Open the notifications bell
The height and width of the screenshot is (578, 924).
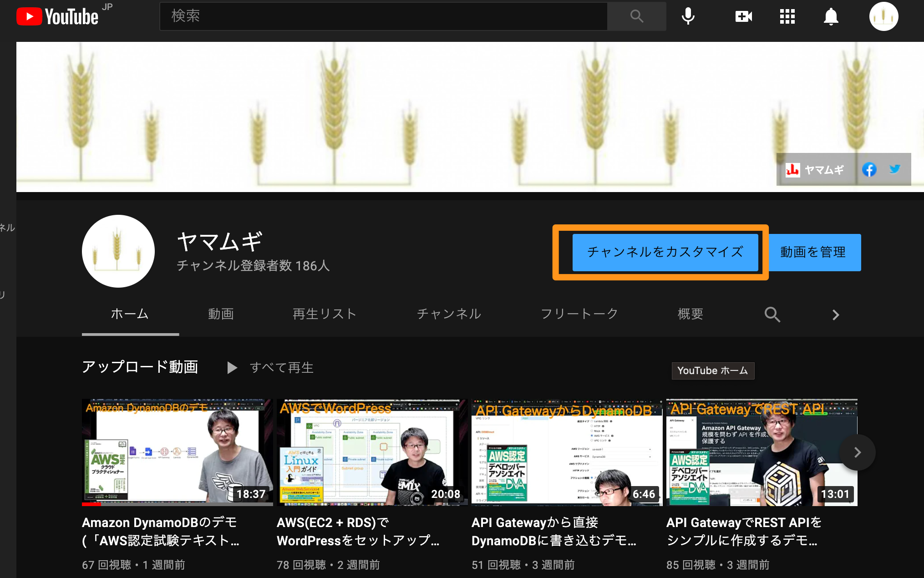pos(831,17)
